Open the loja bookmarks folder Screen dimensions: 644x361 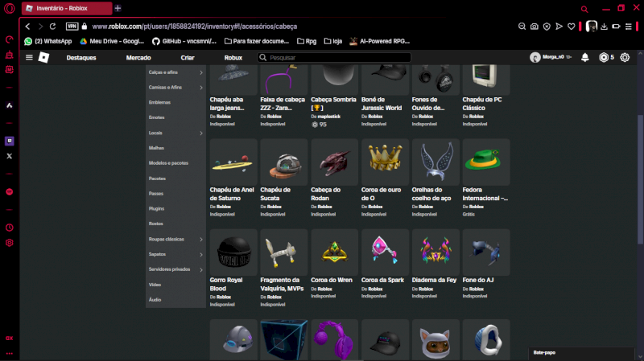pos(333,41)
